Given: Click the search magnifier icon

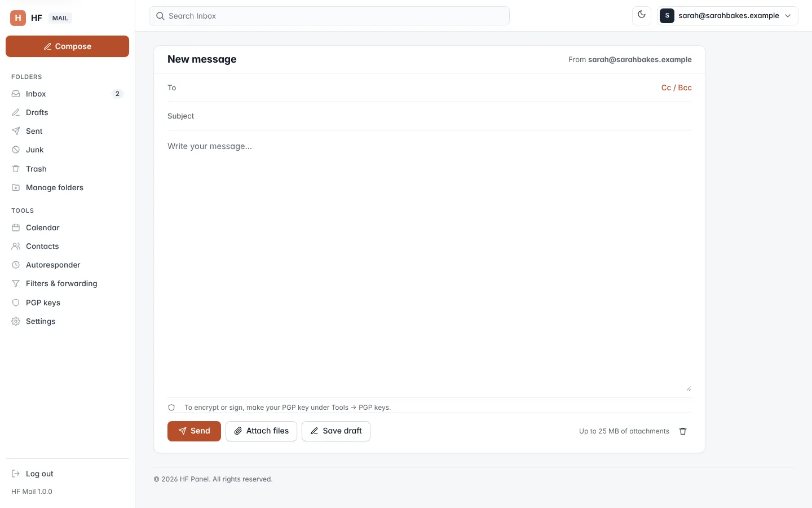Looking at the screenshot, I should coord(160,16).
